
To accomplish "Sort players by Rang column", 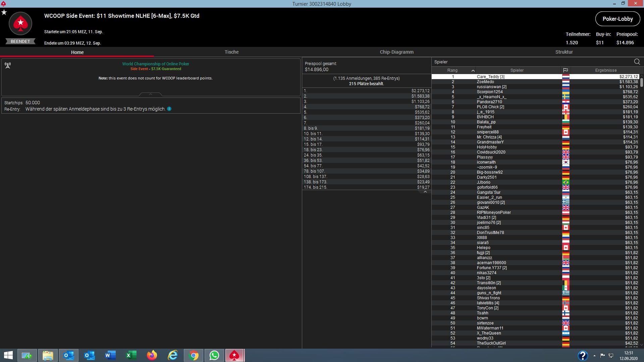I will [452, 70].
